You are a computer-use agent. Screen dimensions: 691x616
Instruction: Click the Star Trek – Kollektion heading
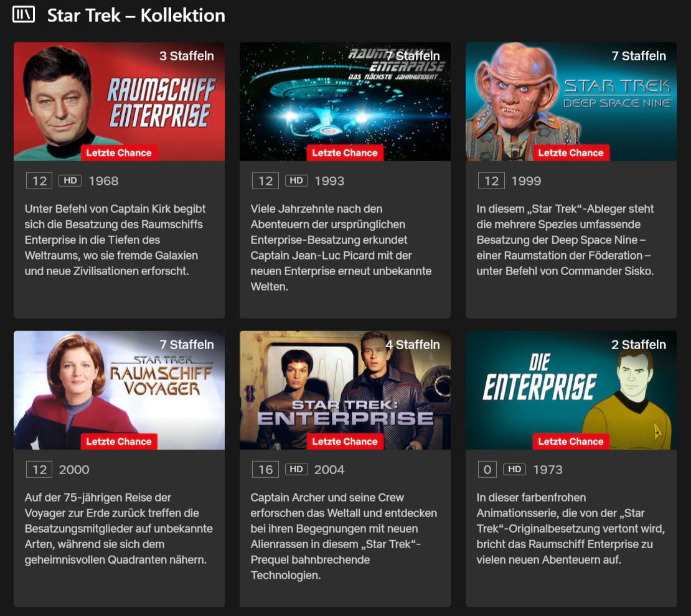(x=136, y=16)
